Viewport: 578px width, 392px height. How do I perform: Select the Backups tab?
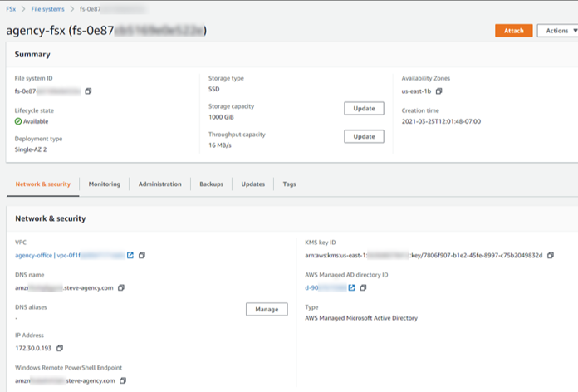click(x=211, y=184)
